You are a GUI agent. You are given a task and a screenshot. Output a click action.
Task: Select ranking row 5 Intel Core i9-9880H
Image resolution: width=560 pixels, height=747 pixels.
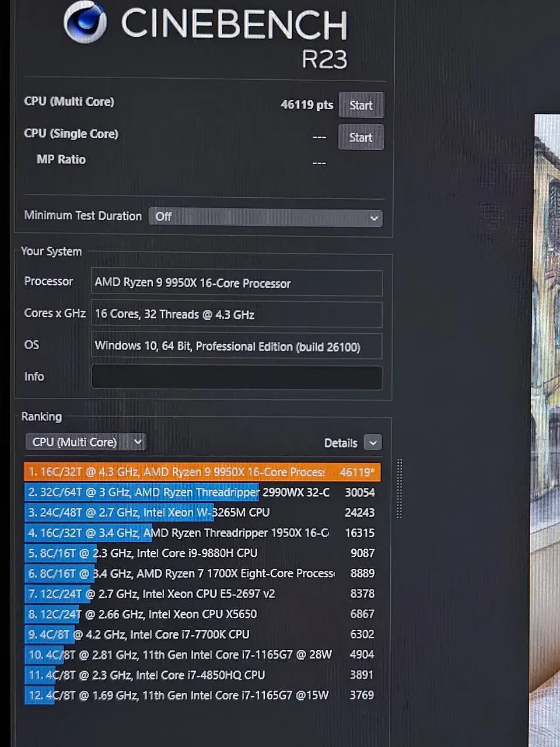(x=202, y=553)
